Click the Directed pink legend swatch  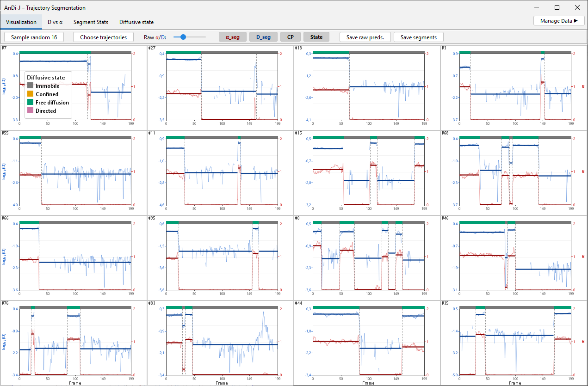(31, 111)
